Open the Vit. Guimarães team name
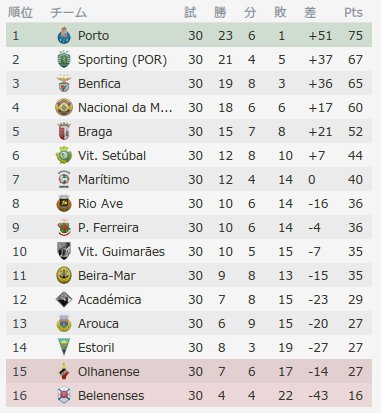 click(121, 252)
